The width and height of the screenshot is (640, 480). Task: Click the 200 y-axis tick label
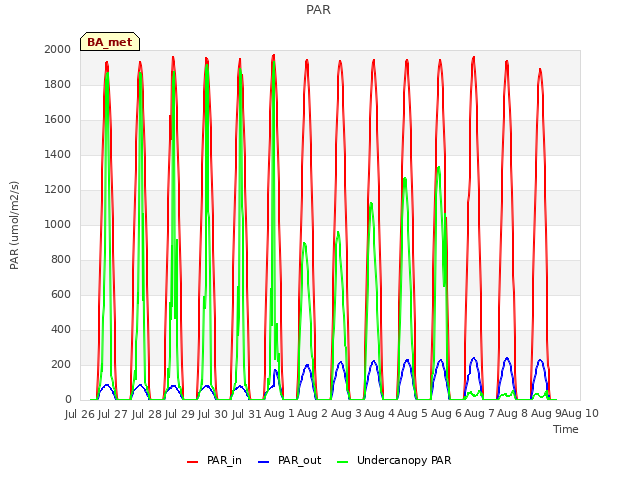click(x=61, y=364)
